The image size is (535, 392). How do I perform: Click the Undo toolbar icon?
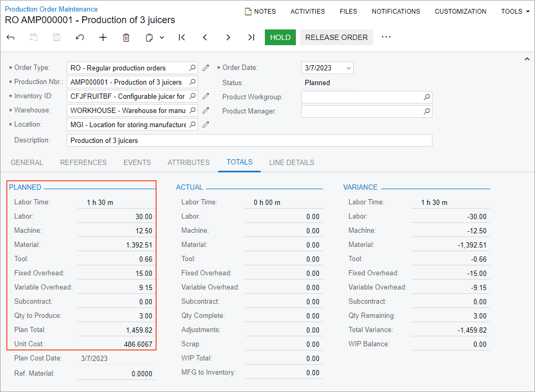[x=80, y=37]
